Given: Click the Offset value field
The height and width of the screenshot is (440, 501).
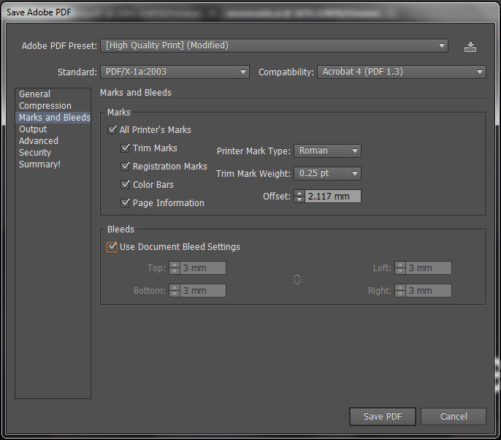Looking at the screenshot, I should click(333, 196).
